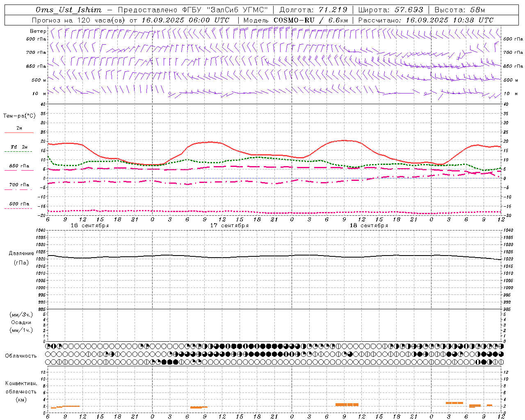Screen dimensions: 525x420
Task: Click the 17 сентября date label
Action: click(x=229, y=226)
